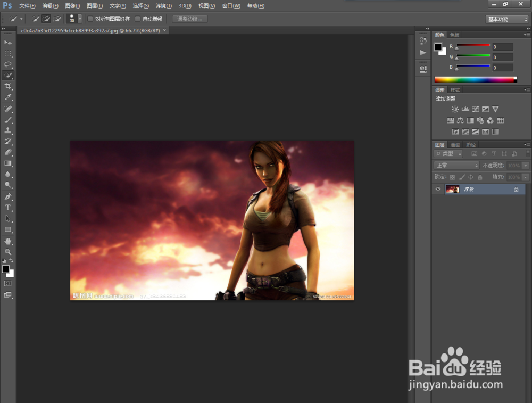Enable 自动增强 checkbox

click(x=138, y=19)
